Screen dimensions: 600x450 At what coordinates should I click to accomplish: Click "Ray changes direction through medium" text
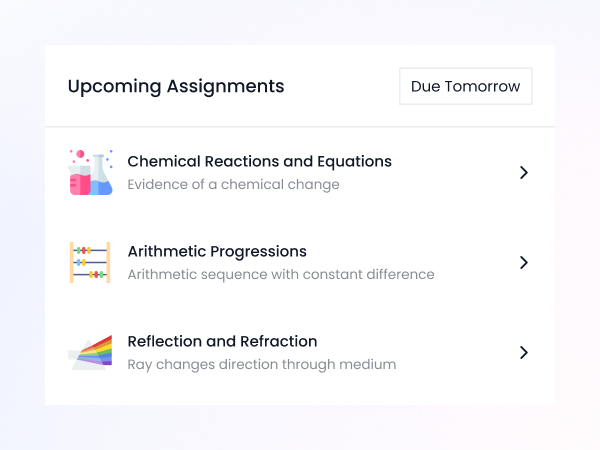(262, 364)
